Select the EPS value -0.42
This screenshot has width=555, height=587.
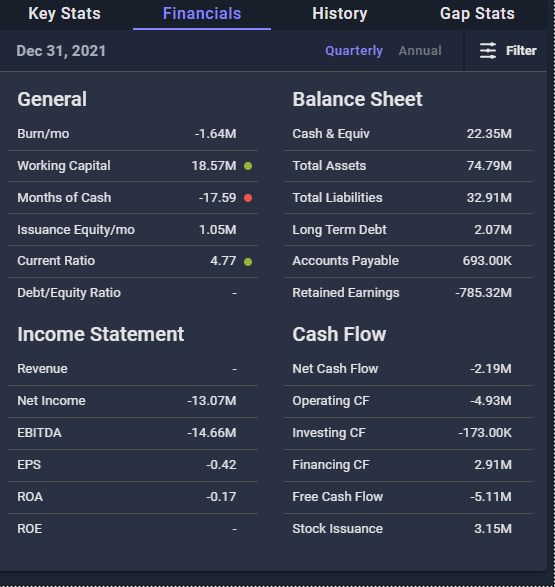point(221,465)
